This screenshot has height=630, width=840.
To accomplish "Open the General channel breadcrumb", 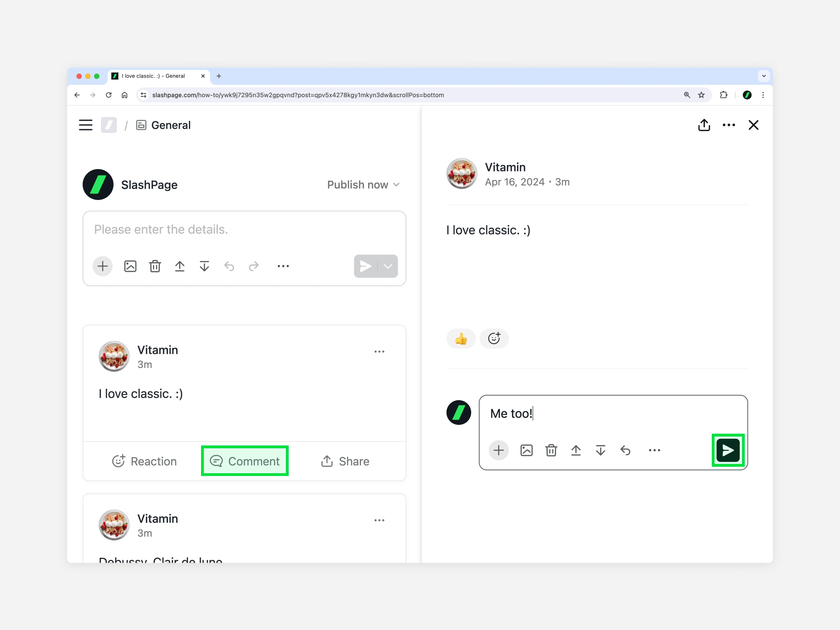I will pyautogui.click(x=163, y=125).
